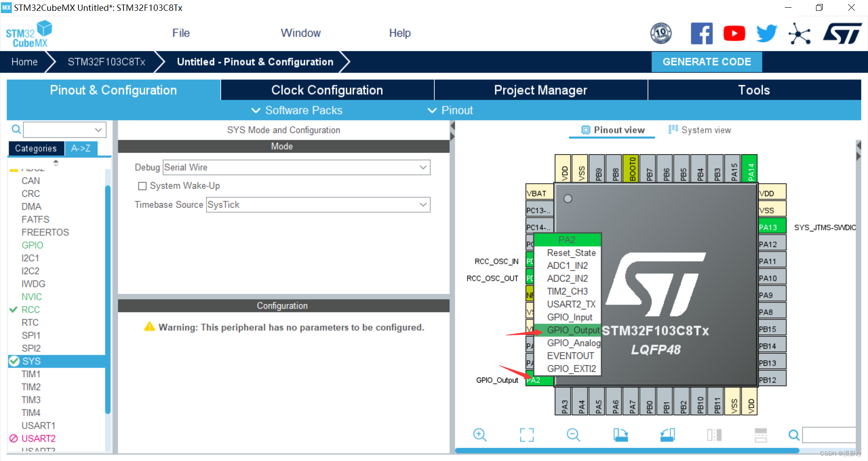This screenshot has width=868, height=461.
Task: Choose TIM2_CH3 in PA2 menu
Action: coord(568,292)
